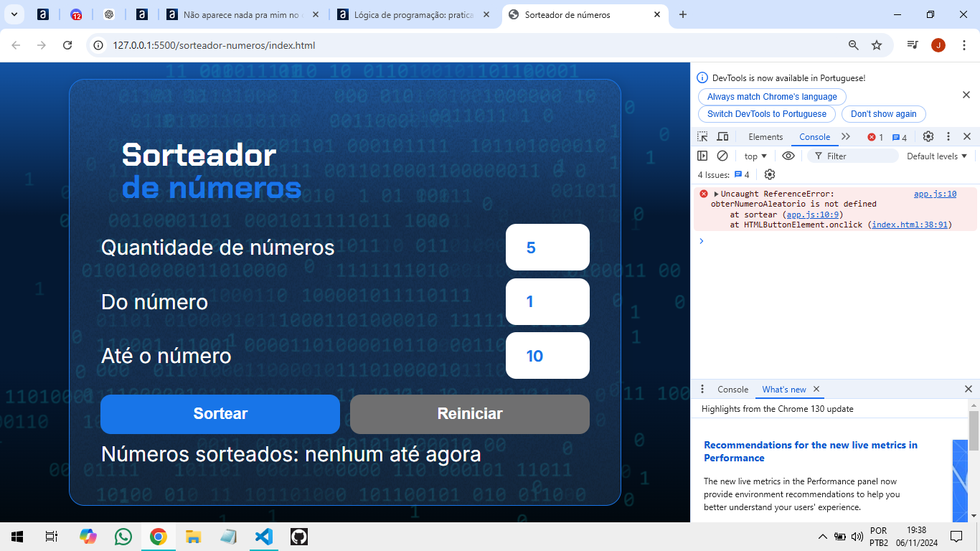Reload the current page
The image size is (980, 551).
(x=67, y=45)
